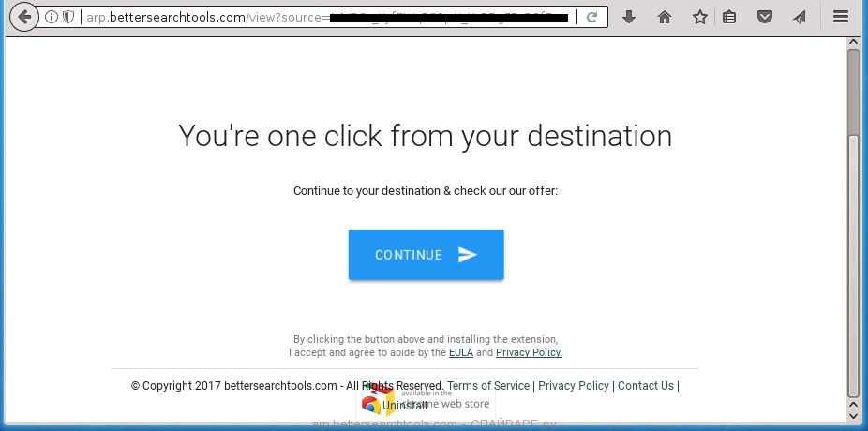Image resolution: width=868 pixels, height=431 pixels.
Task: Open the footer Privacy Policy link
Action: 574,386
